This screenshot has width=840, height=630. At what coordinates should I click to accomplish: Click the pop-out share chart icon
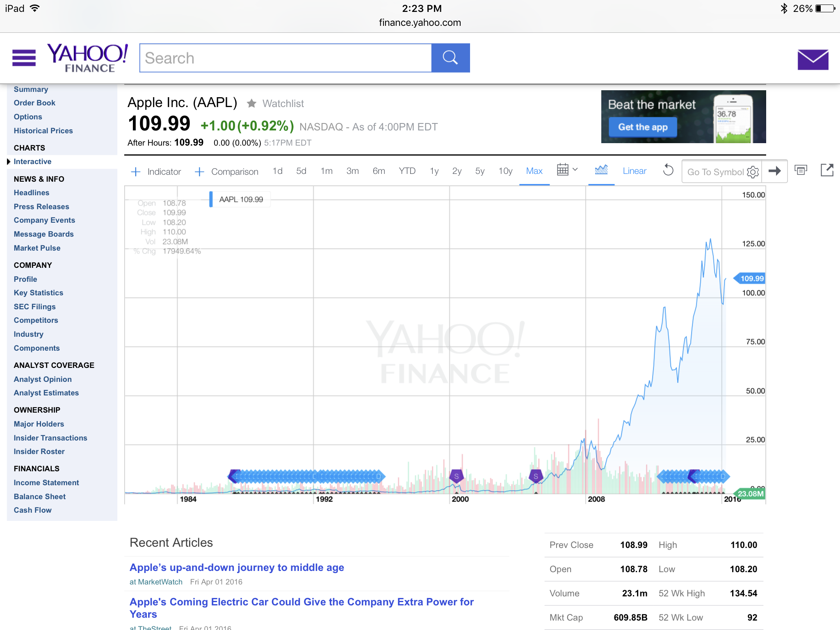tap(827, 170)
